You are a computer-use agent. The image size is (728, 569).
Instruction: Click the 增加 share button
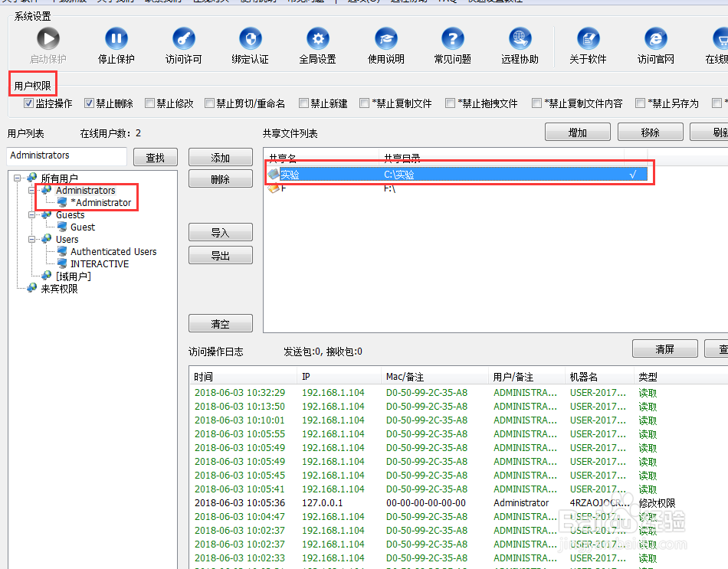coord(578,132)
